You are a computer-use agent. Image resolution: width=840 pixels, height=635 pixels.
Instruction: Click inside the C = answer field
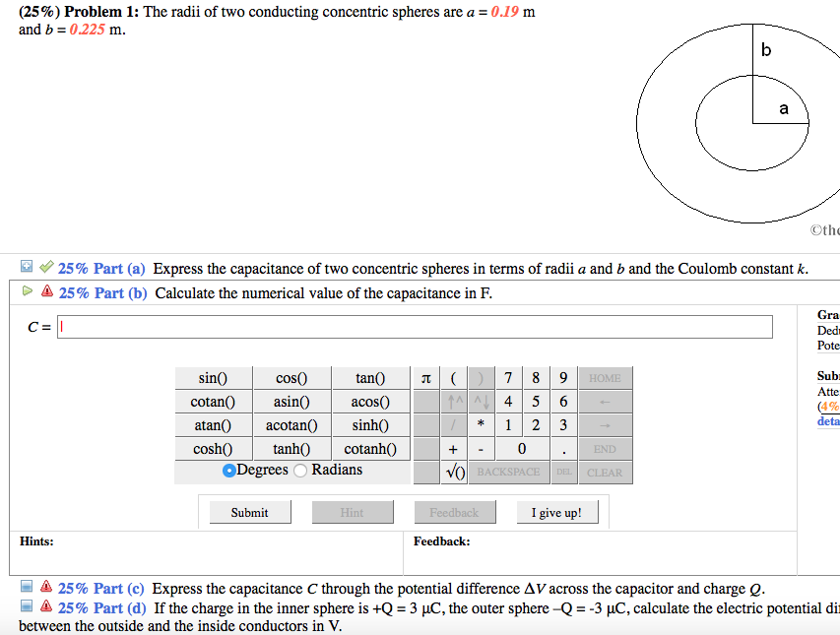click(x=394, y=326)
